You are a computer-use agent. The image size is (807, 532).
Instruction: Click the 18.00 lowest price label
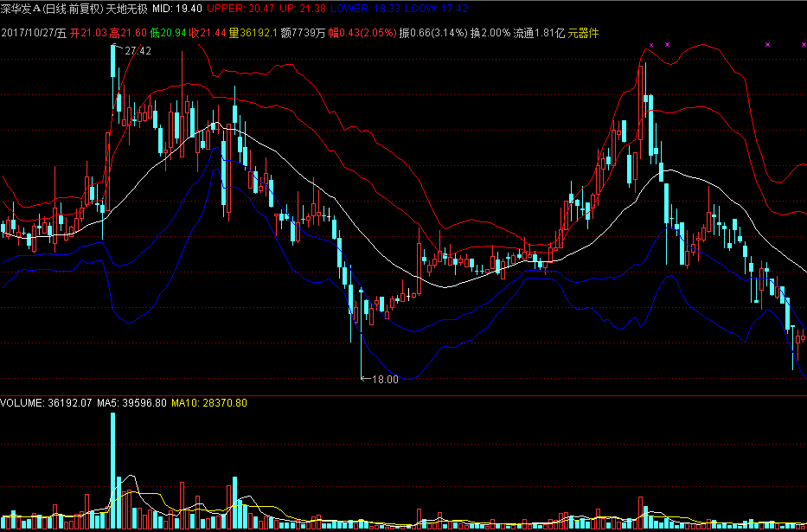385,380
